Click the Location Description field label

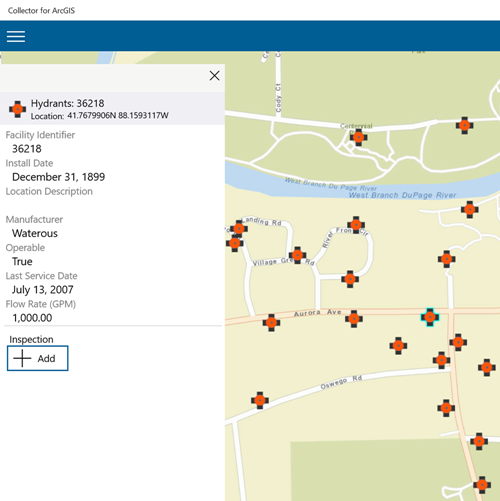(49, 191)
